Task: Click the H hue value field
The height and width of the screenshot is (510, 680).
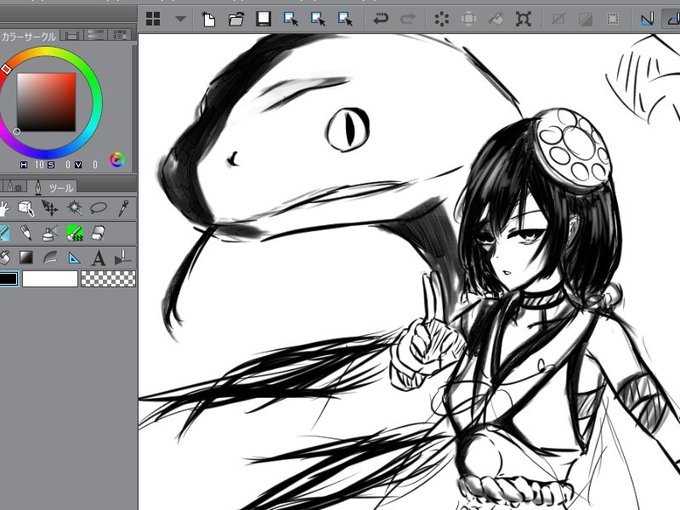Action: (x=39, y=164)
